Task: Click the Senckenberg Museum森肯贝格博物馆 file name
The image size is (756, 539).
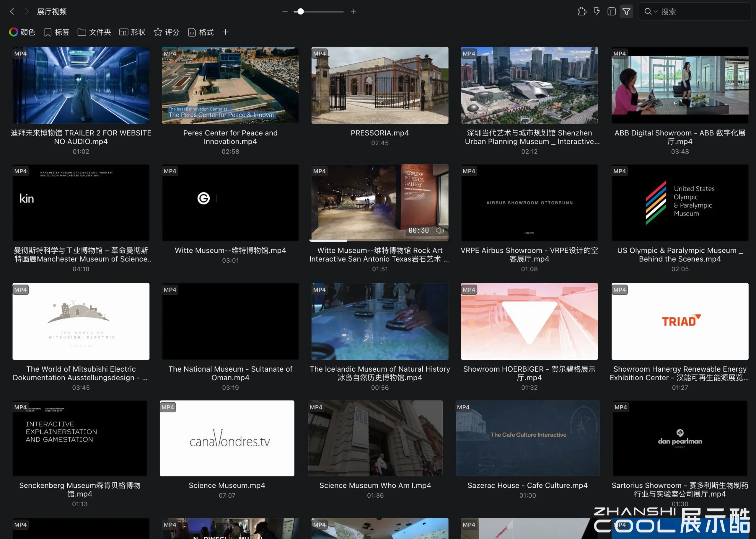Action: point(80,489)
